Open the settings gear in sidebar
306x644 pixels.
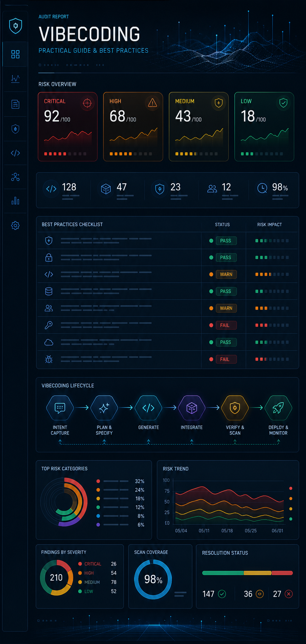pyautogui.click(x=15, y=225)
